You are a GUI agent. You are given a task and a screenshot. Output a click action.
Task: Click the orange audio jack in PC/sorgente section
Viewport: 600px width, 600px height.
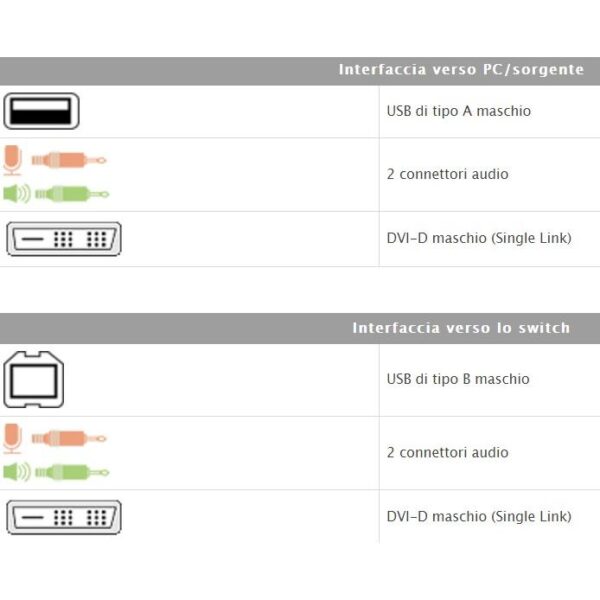tap(68, 160)
